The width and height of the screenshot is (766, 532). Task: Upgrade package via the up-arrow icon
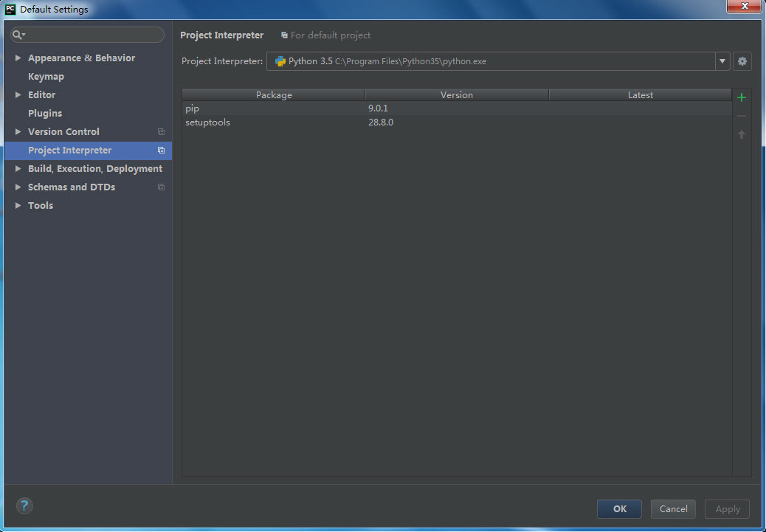pyautogui.click(x=741, y=134)
